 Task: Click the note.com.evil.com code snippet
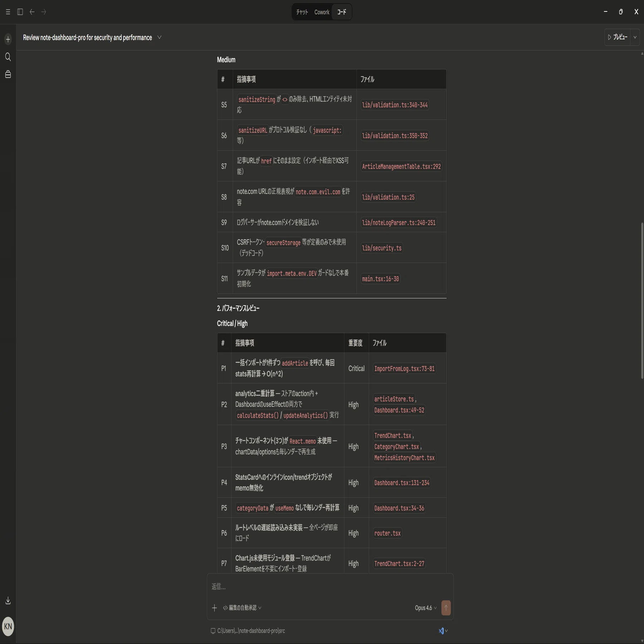click(x=318, y=192)
